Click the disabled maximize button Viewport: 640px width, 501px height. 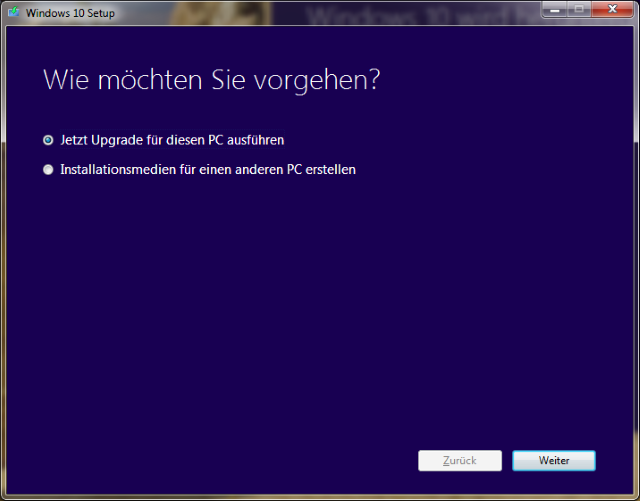(x=579, y=9)
